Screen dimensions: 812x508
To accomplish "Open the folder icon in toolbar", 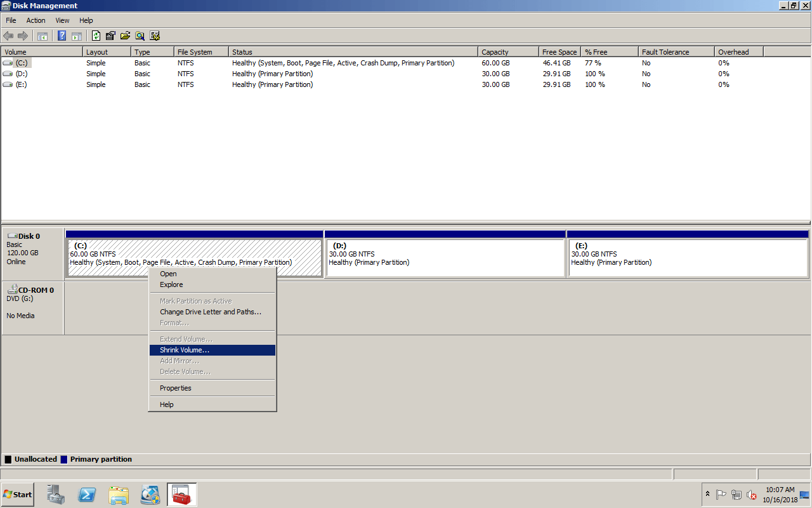I will (125, 36).
